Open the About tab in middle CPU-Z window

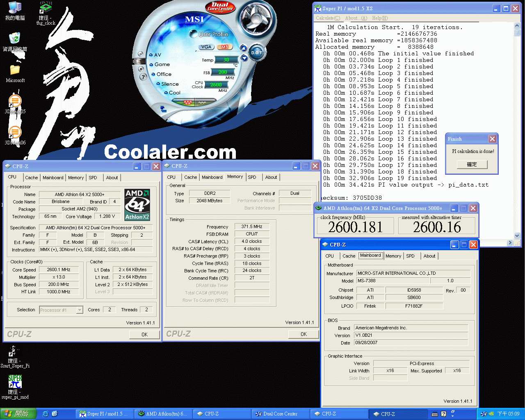[x=271, y=177]
